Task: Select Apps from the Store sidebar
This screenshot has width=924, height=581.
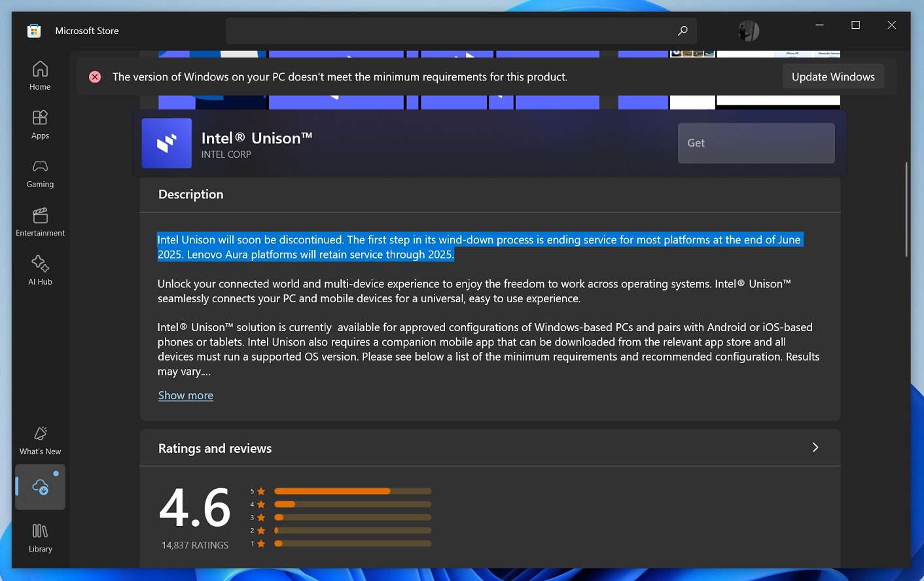Action: pos(39,124)
